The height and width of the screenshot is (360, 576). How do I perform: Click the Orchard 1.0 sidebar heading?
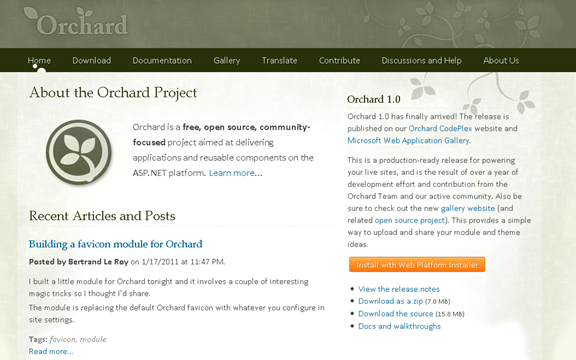click(x=374, y=99)
